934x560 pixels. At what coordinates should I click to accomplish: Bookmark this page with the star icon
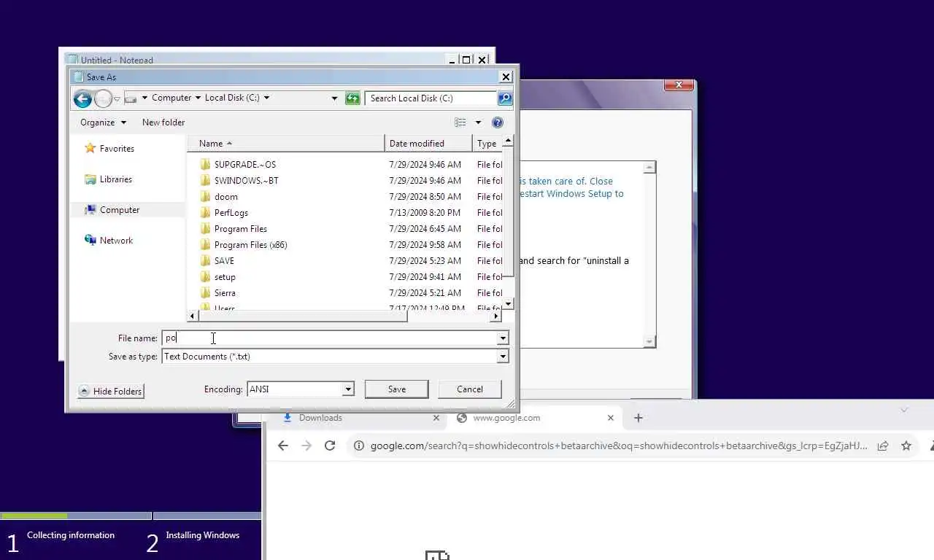click(906, 446)
